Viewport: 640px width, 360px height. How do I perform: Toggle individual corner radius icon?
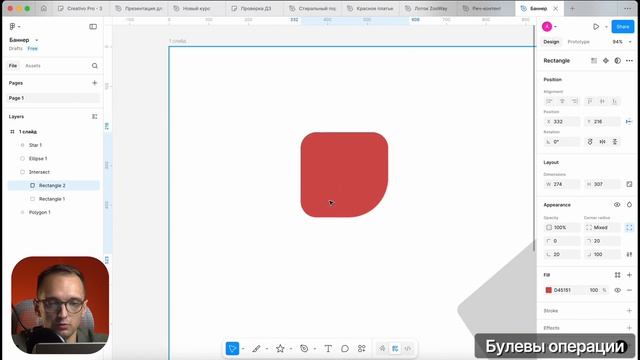pyautogui.click(x=629, y=227)
